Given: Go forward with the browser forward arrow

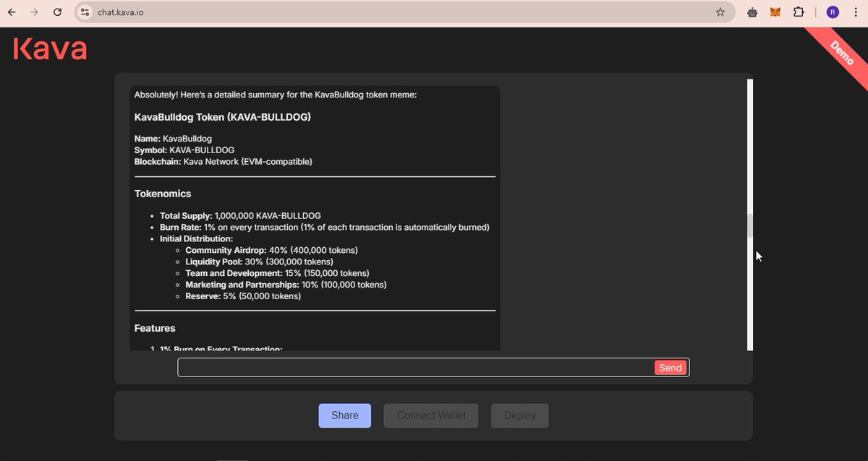Looking at the screenshot, I should click(35, 12).
